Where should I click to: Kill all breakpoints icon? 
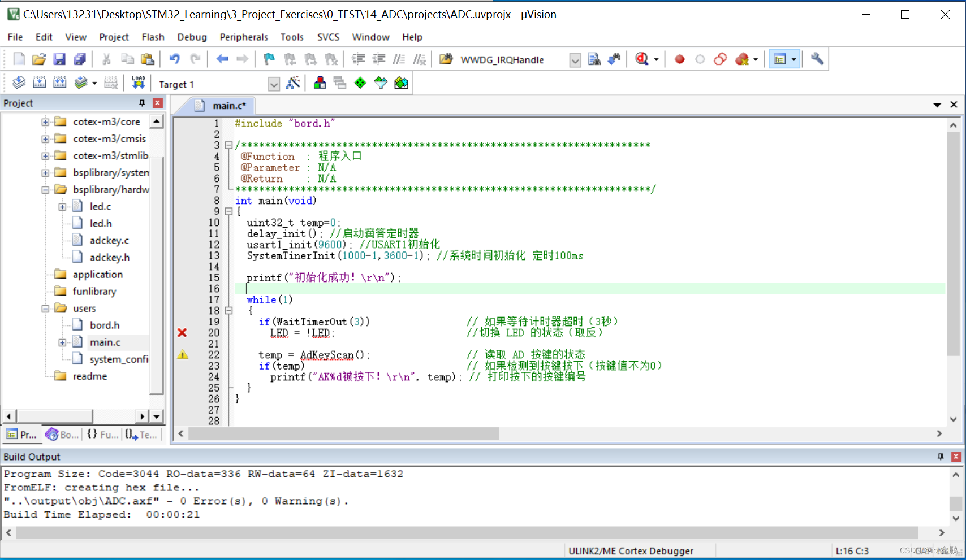742,59
